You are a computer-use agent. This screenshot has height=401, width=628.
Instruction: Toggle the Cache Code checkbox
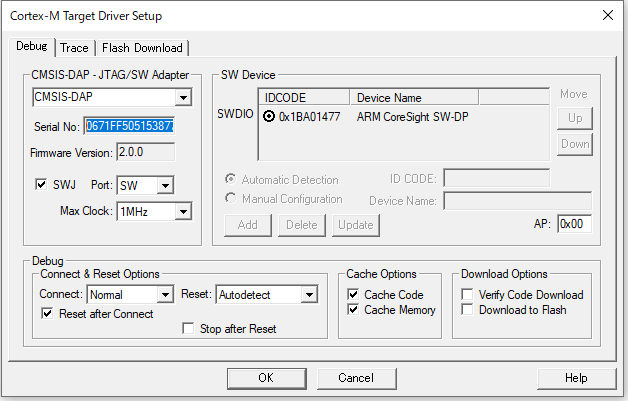pos(353,294)
